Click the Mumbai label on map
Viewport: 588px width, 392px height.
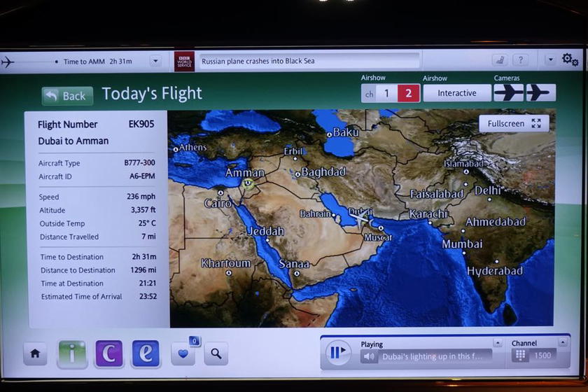[462, 244]
